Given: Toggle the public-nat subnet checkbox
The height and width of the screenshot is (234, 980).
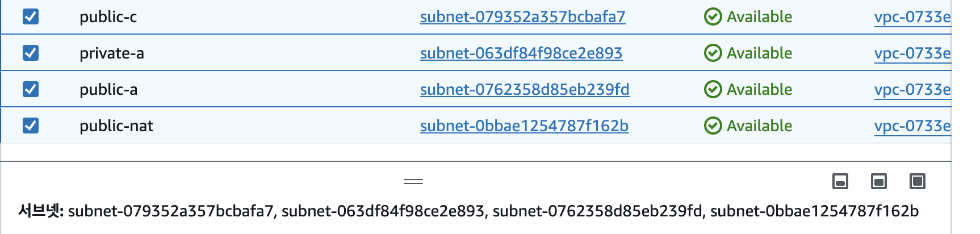Looking at the screenshot, I should click(x=31, y=126).
